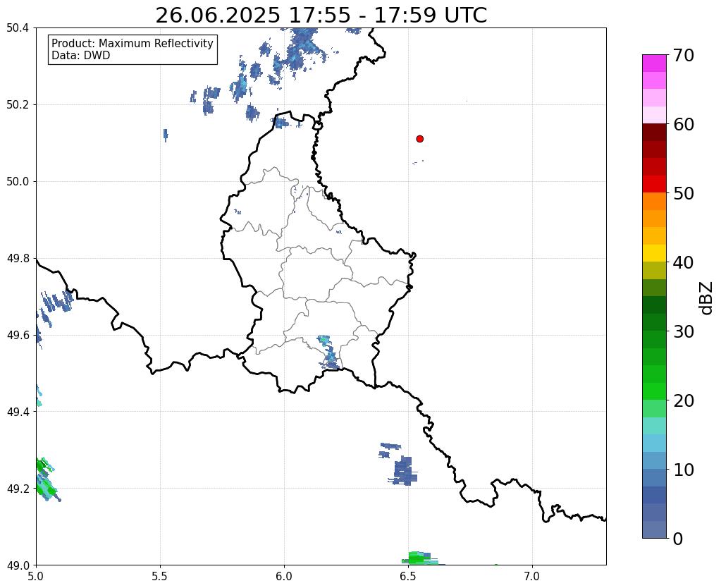Click the title timestamp 26.06.2025 17:55 - 17:59 UTC
Viewport: 721px width, 588px height.
321,16
